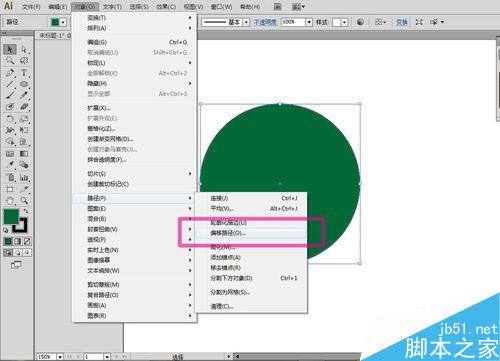This screenshot has width=500, height=361.
Task: Open the brush definition 基本 dropdown
Action: [x=246, y=22]
